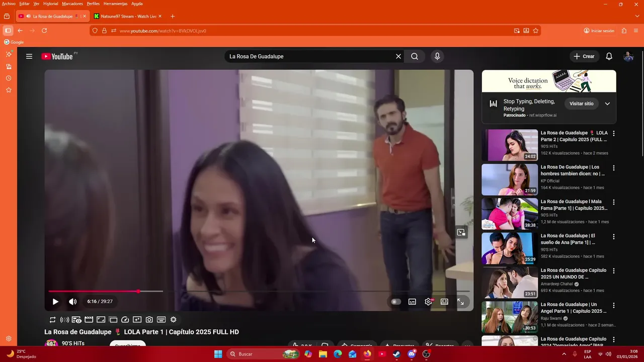Open the player settings gear
This screenshot has height=362, width=644.
428,302
